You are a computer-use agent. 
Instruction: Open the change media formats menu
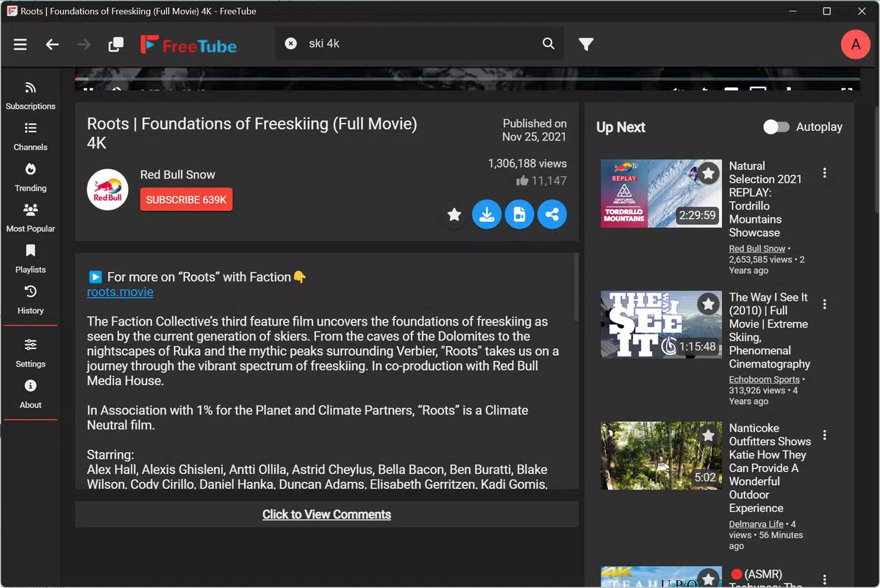[x=519, y=215]
